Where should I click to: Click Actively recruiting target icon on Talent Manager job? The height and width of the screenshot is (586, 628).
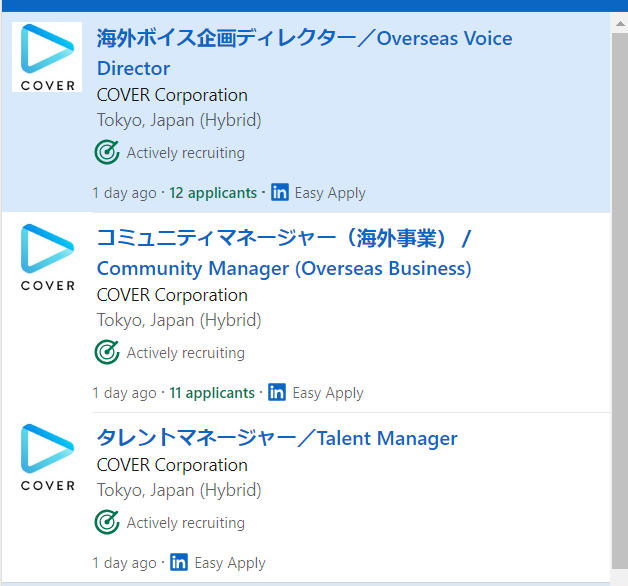107,522
